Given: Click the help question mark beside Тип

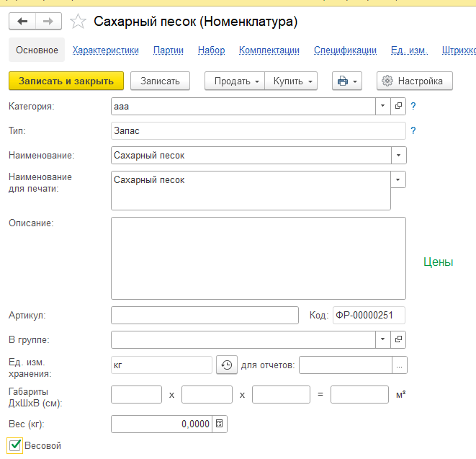Looking at the screenshot, I should (413, 131).
